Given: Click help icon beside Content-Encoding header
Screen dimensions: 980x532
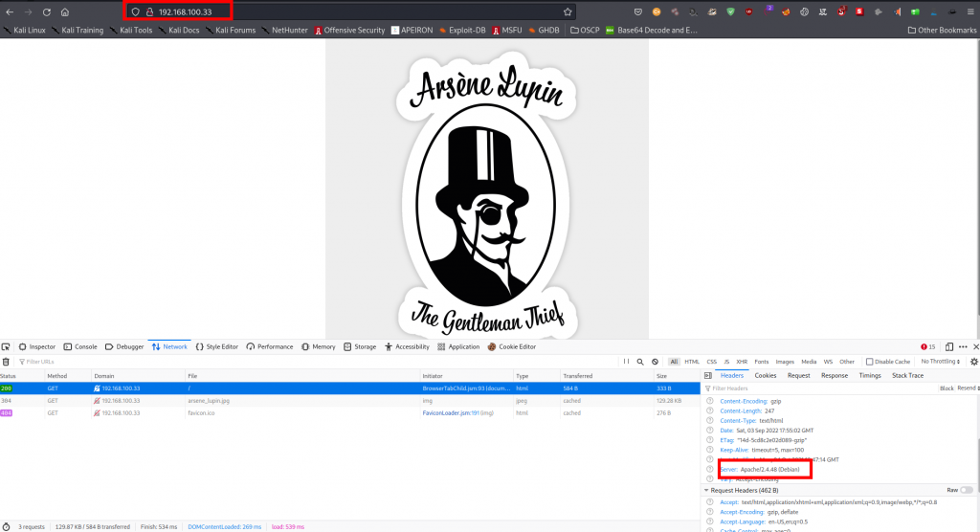Looking at the screenshot, I should click(709, 401).
